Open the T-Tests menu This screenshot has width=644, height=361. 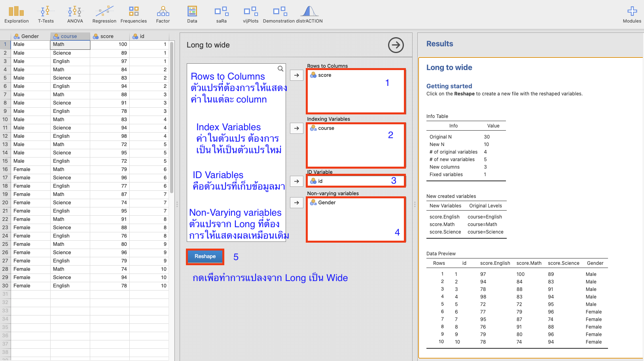coord(45,15)
